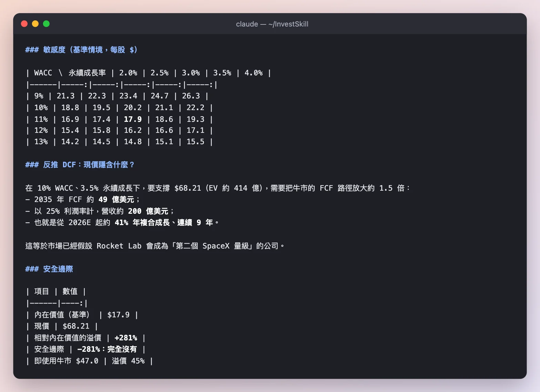The image size is (540, 392).
Task: Click the 'WACC \ 永續成長率' header cell
Action: pyautogui.click(x=70, y=73)
